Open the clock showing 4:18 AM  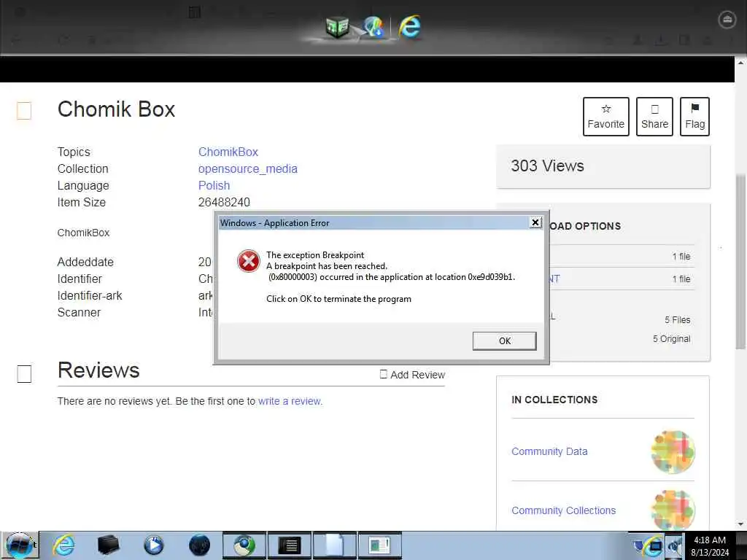(x=710, y=546)
